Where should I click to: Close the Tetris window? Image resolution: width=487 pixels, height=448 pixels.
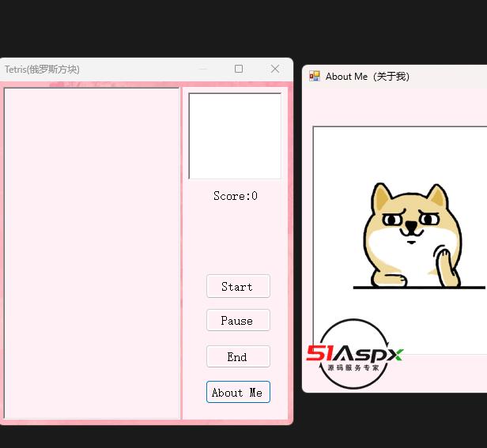click(275, 69)
